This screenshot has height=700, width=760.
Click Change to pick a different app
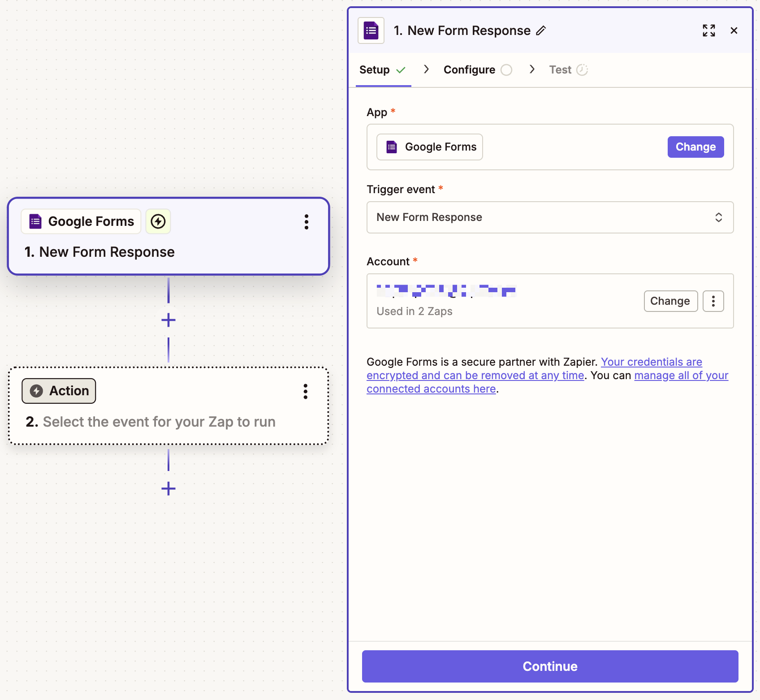click(x=695, y=147)
